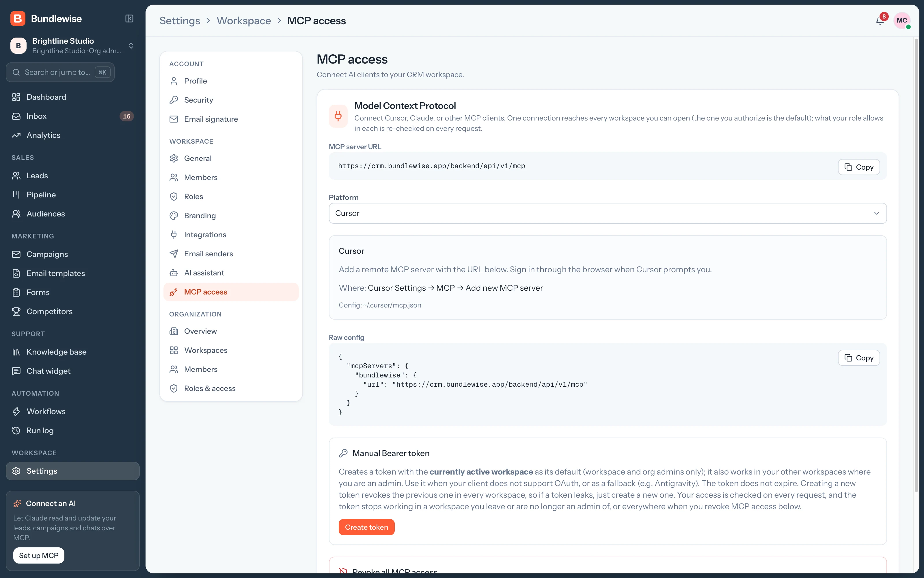Click the Branding palette icon

click(x=174, y=216)
